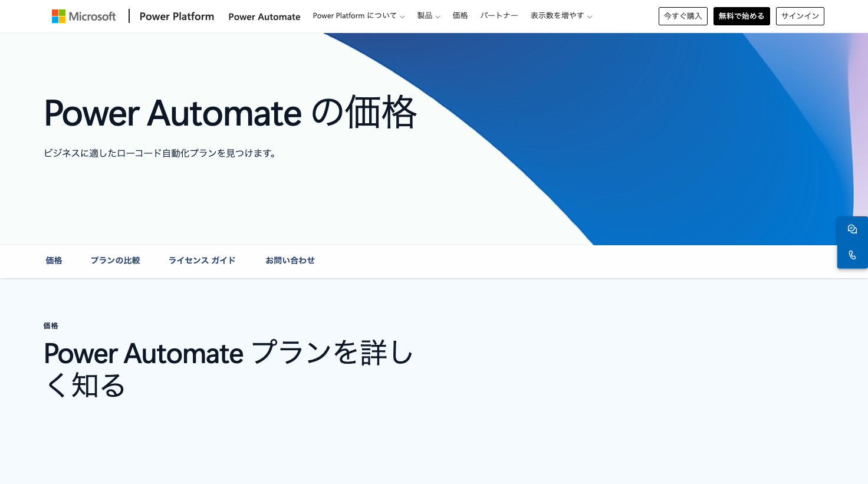Open the サインイン button
This screenshot has width=868, height=484.
[800, 16]
